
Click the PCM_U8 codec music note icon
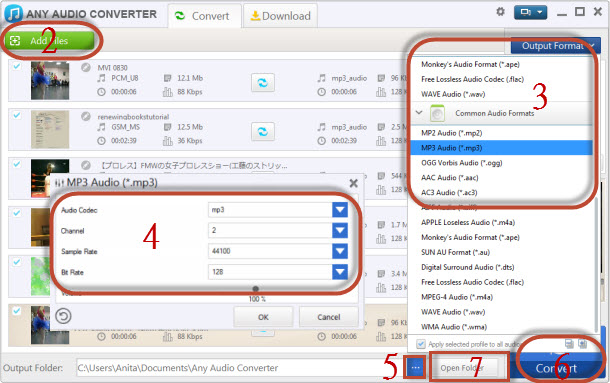click(101, 78)
